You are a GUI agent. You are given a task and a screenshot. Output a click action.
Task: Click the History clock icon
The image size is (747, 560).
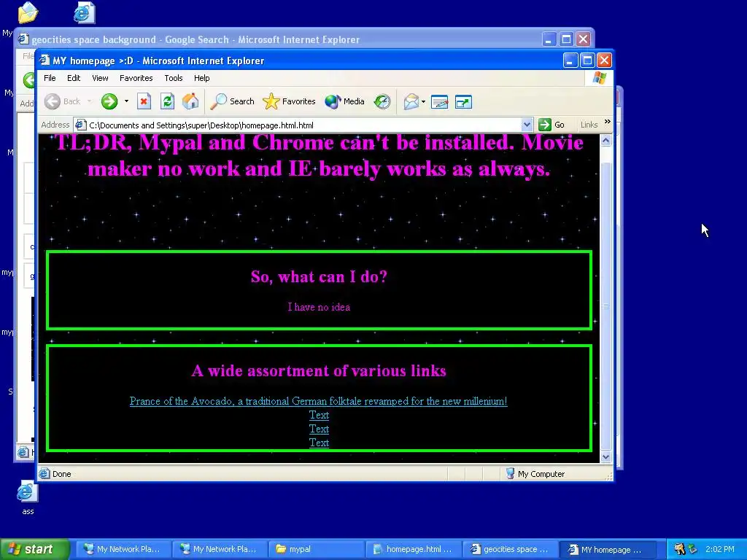coord(382,101)
